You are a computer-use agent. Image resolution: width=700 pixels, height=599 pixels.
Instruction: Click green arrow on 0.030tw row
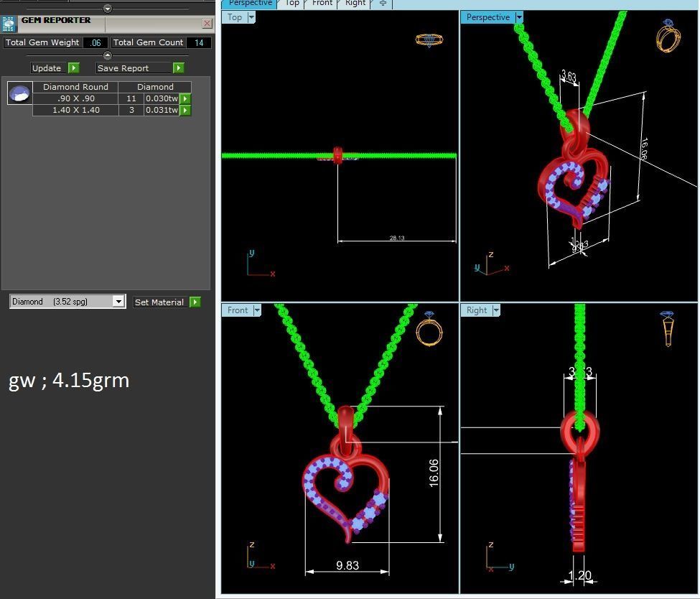coord(185,98)
